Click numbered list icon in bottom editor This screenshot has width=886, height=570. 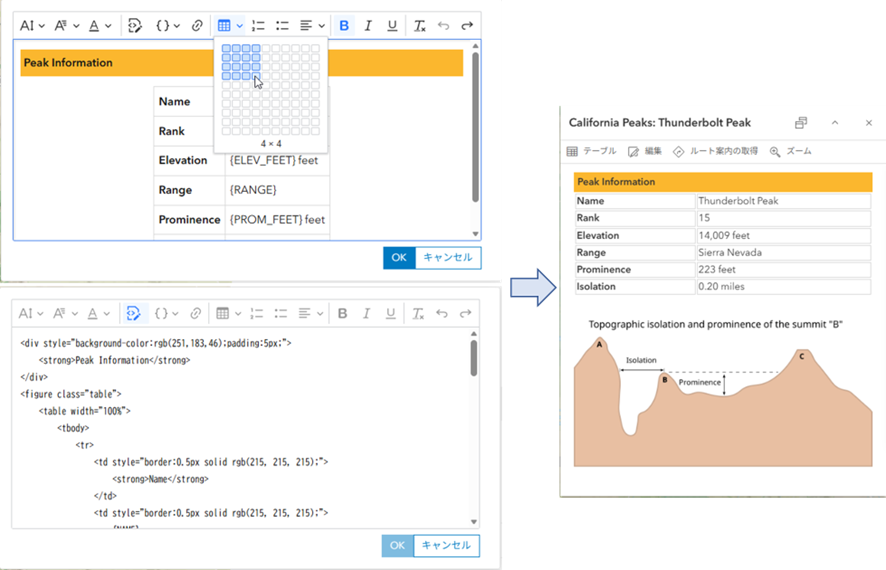pyautogui.click(x=257, y=314)
